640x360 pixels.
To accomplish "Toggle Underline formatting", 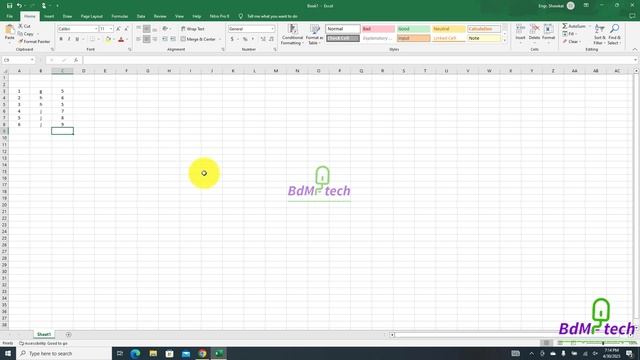I will click(77, 39).
